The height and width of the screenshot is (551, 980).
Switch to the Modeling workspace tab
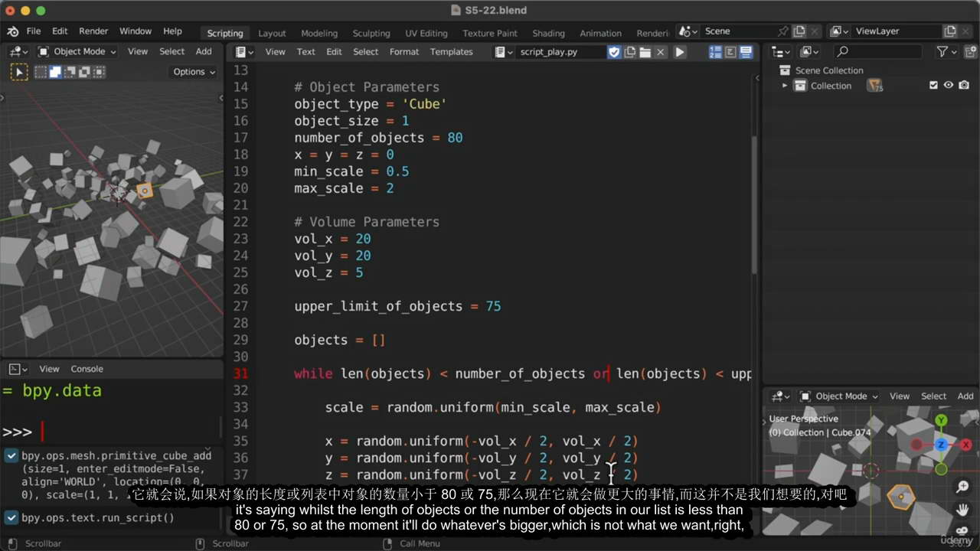coord(319,33)
